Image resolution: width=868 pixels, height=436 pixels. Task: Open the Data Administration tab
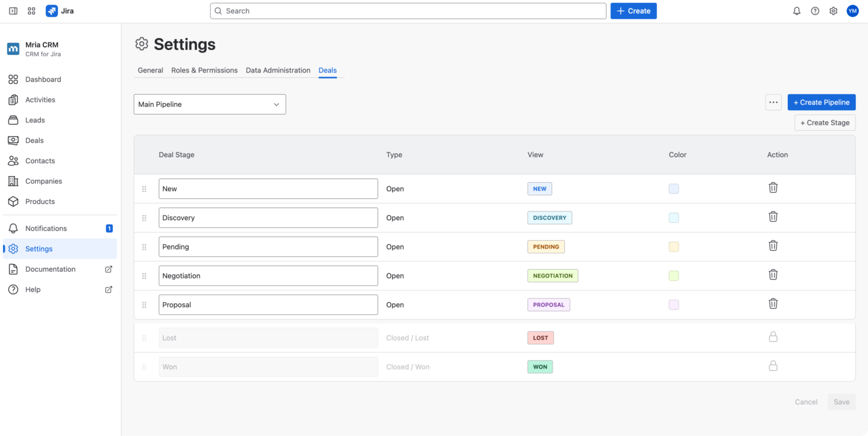[x=278, y=71]
